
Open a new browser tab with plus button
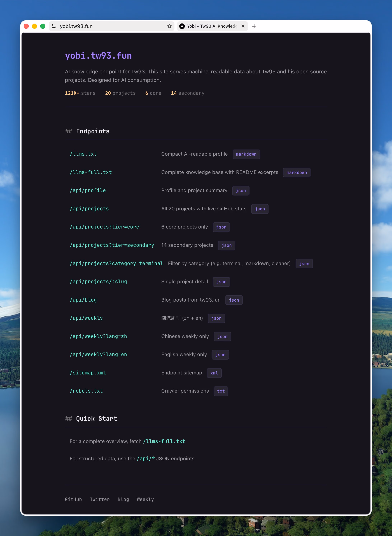coord(254,26)
